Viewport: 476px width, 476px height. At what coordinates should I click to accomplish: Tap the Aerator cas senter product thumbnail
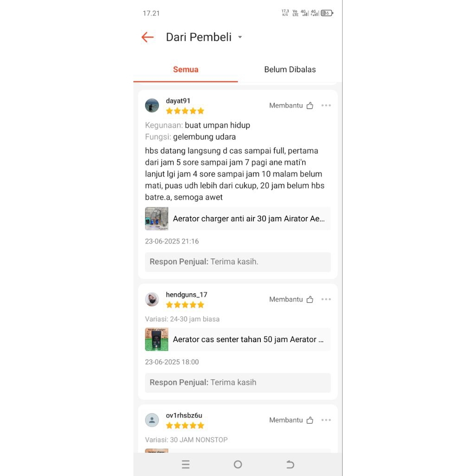[x=157, y=339]
